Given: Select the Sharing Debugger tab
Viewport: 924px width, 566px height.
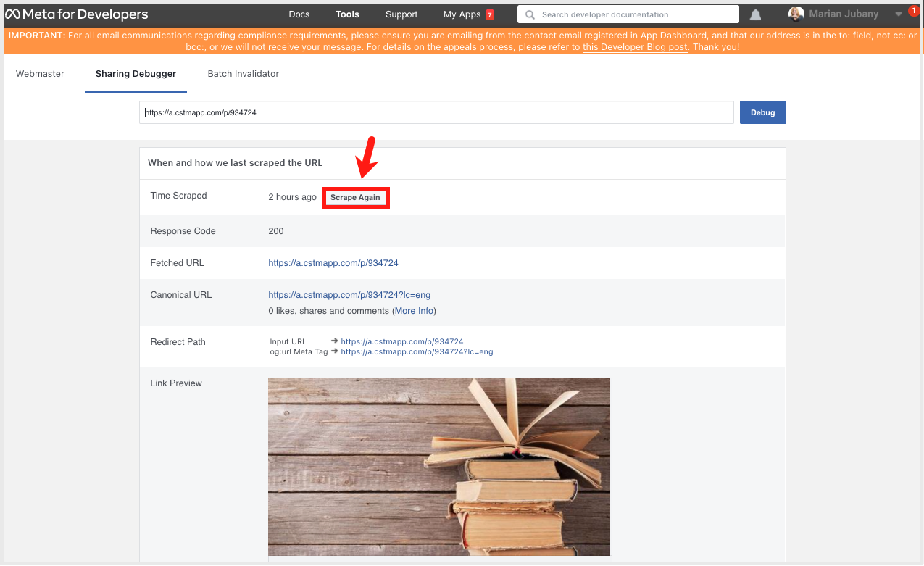Looking at the screenshot, I should [136, 74].
